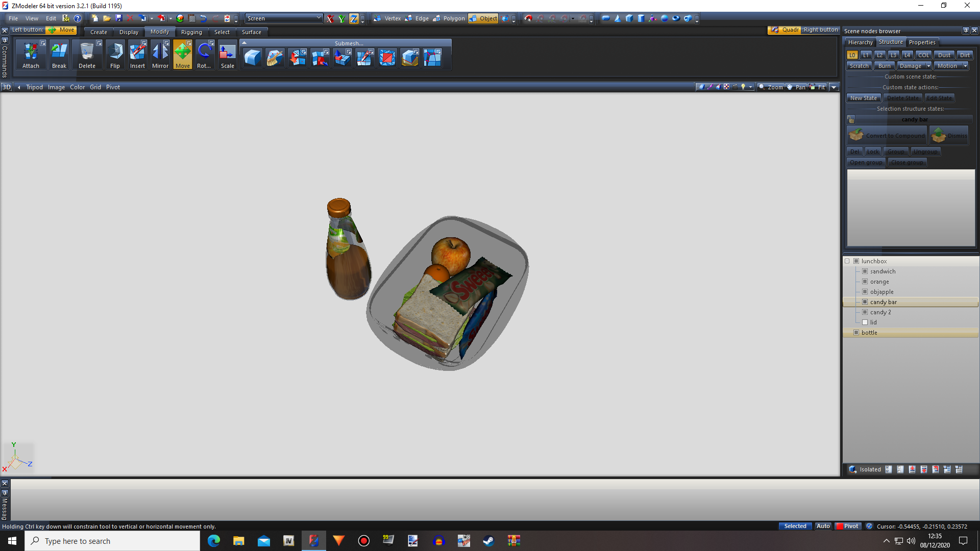
Task: Switch to the Rigging tab
Action: pos(191,32)
